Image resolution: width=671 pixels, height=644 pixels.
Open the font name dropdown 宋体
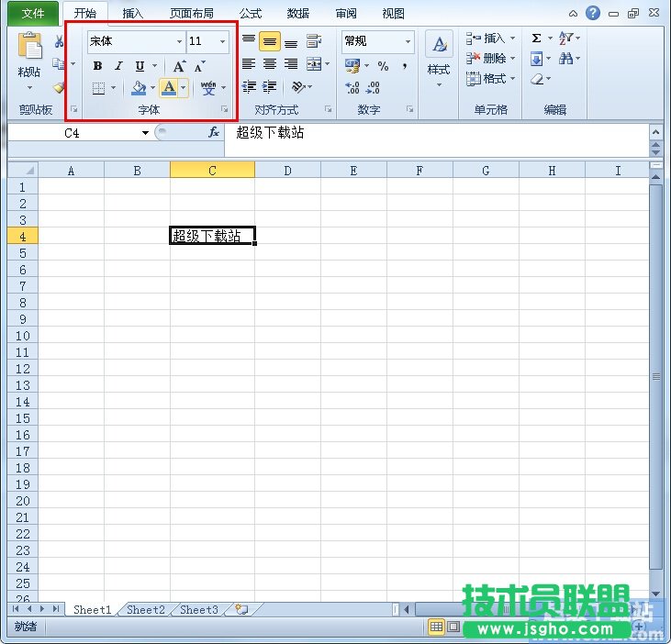(179, 41)
